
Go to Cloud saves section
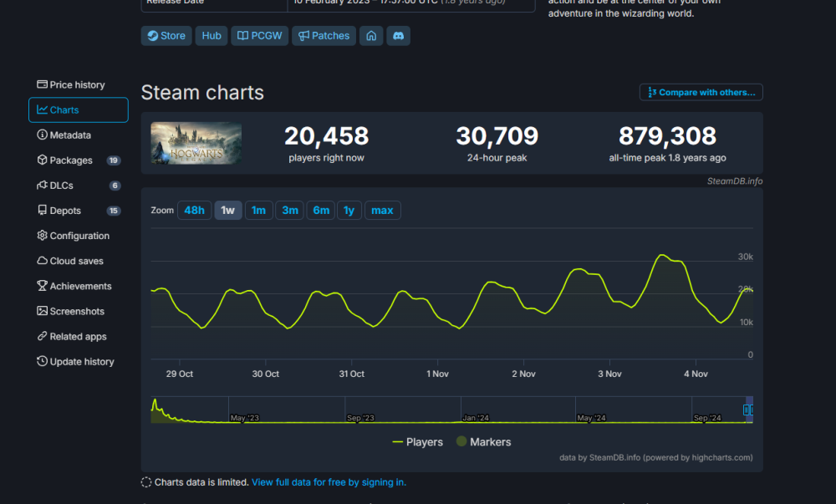click(76, 261)
